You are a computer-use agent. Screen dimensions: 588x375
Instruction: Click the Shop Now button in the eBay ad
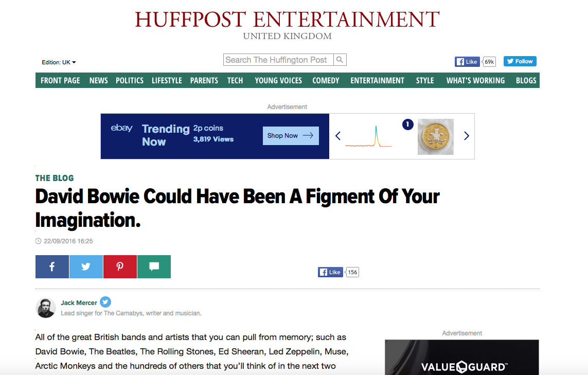point(290,135)
